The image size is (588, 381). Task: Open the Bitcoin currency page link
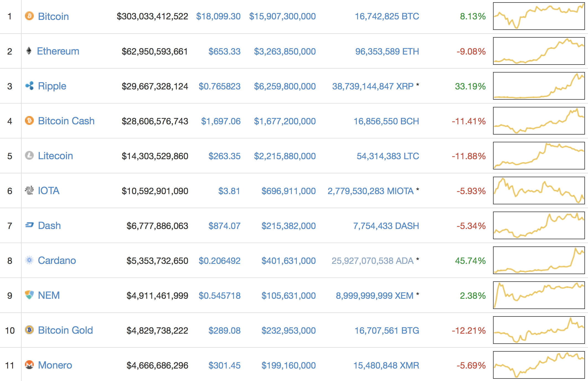point(53,16)
